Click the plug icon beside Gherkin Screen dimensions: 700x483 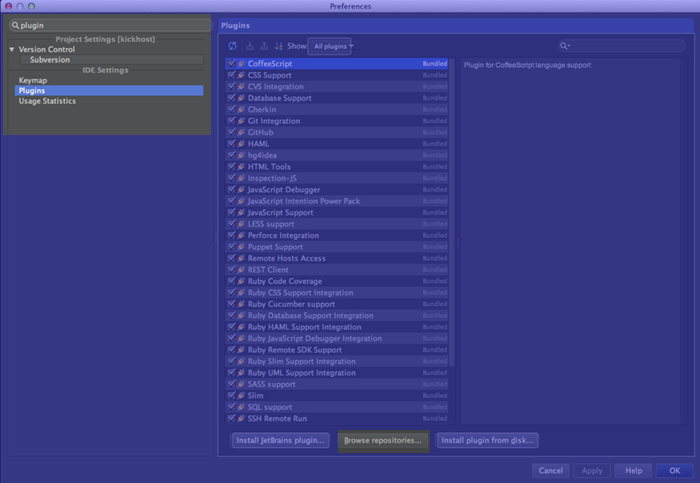[241, 109]
